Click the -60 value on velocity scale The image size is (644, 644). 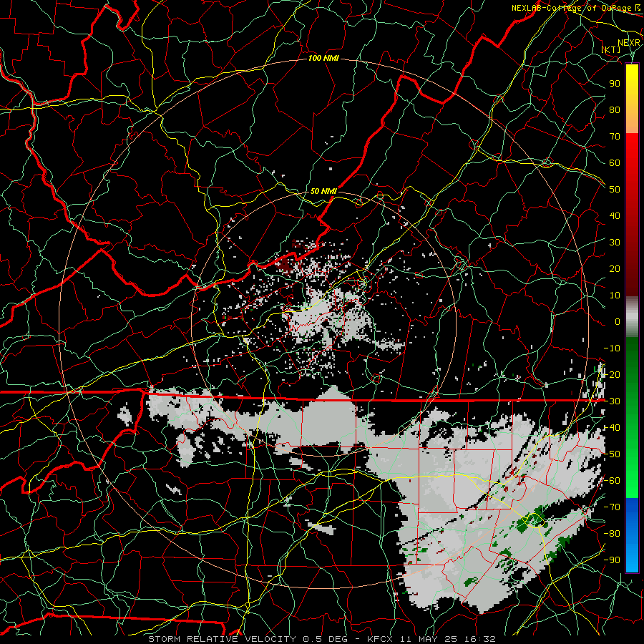(x=612, y=481)
